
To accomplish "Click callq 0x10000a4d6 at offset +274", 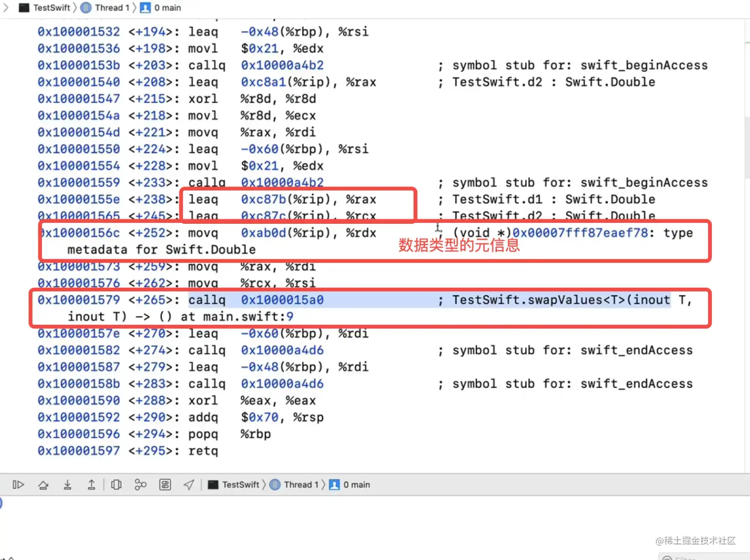I will [256, 351].
